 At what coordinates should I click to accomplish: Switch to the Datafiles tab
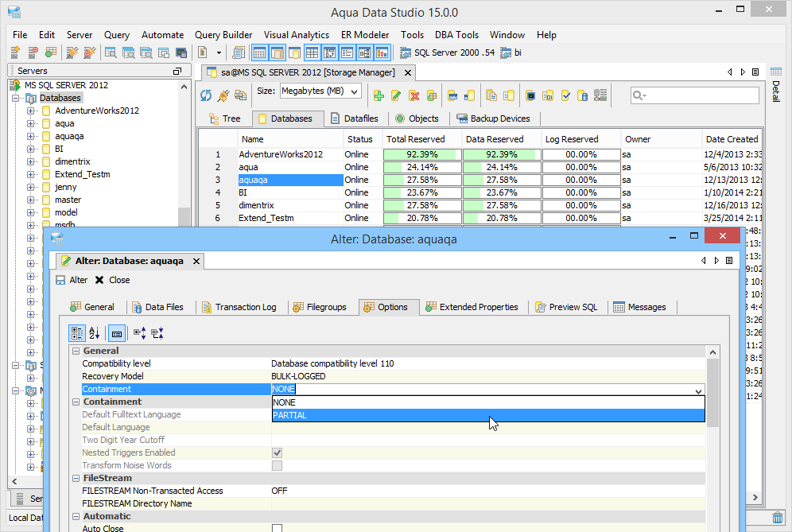coord(355,118)
